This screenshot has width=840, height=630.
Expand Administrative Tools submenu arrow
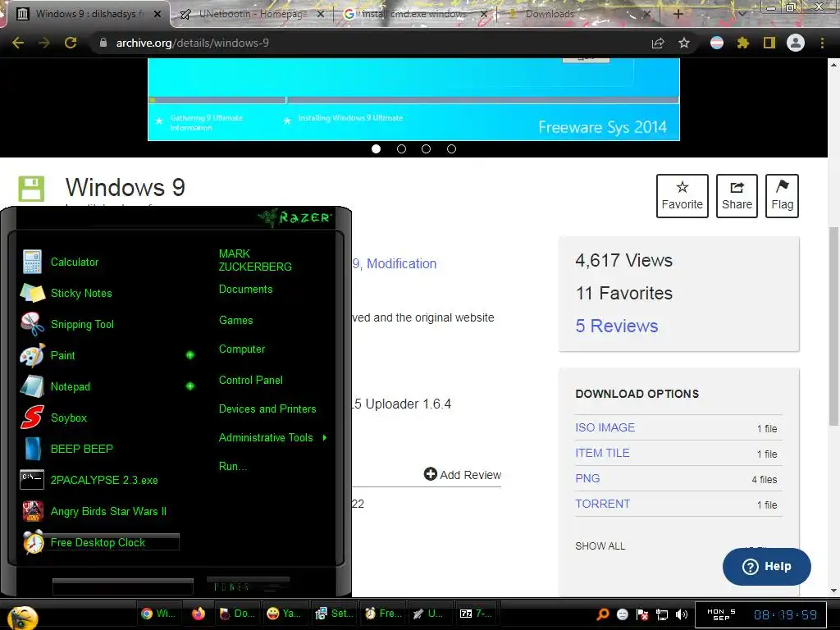(325, 438)
